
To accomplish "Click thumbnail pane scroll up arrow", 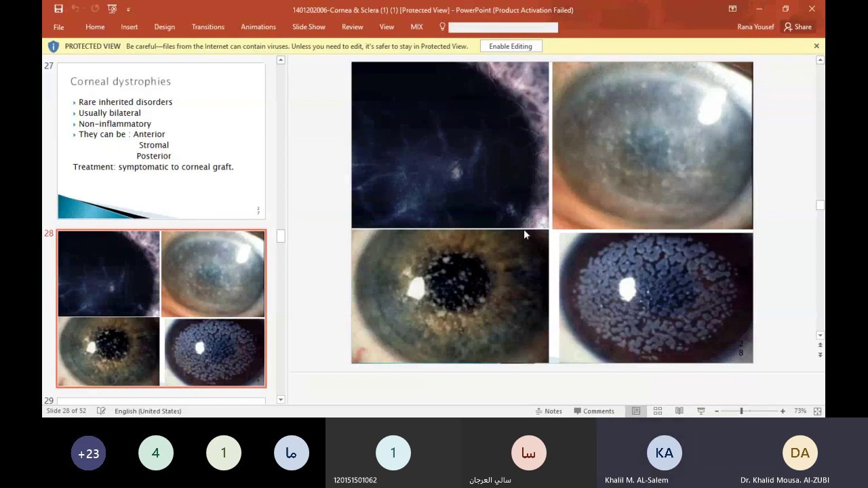I will pyautogui.click(x=281, y=60).
